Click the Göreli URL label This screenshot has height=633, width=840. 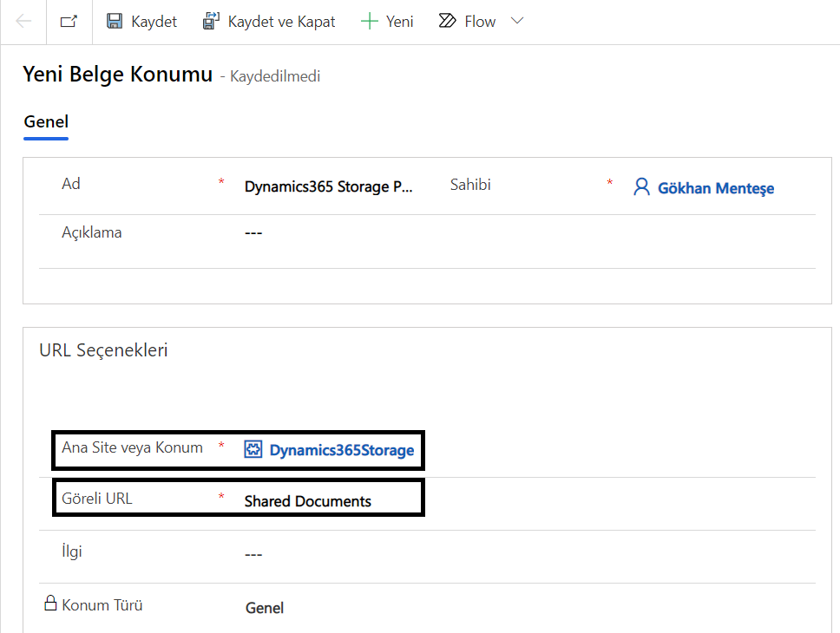(x=97, y=499)
